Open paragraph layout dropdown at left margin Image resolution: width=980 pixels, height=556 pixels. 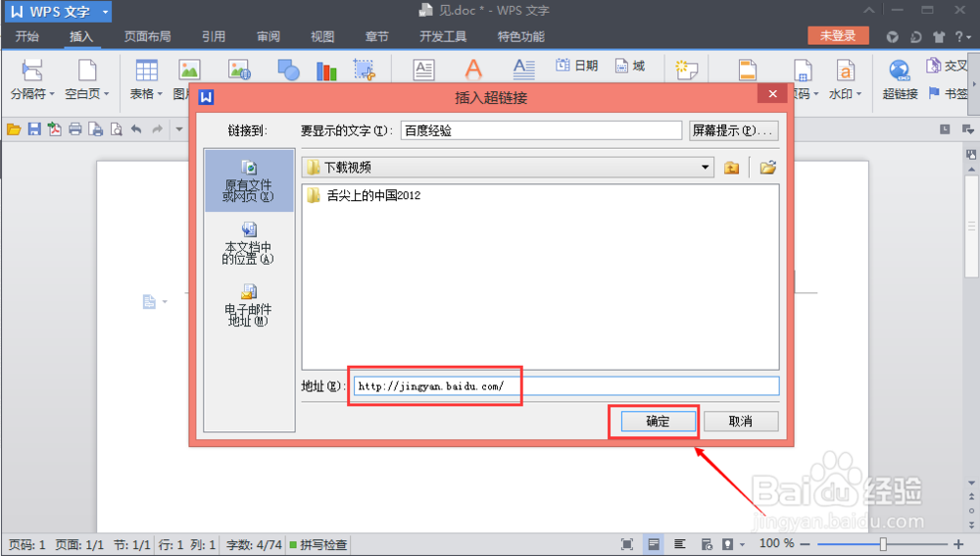[x=165, y=302]
